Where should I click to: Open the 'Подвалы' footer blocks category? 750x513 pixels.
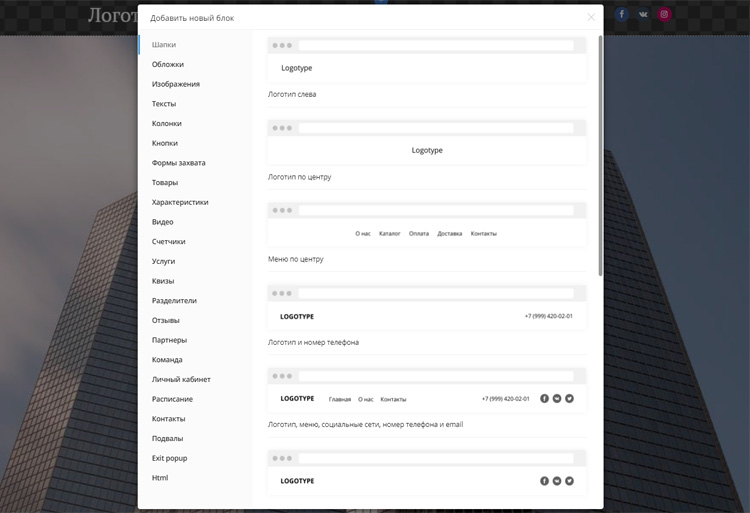(167, 439)
